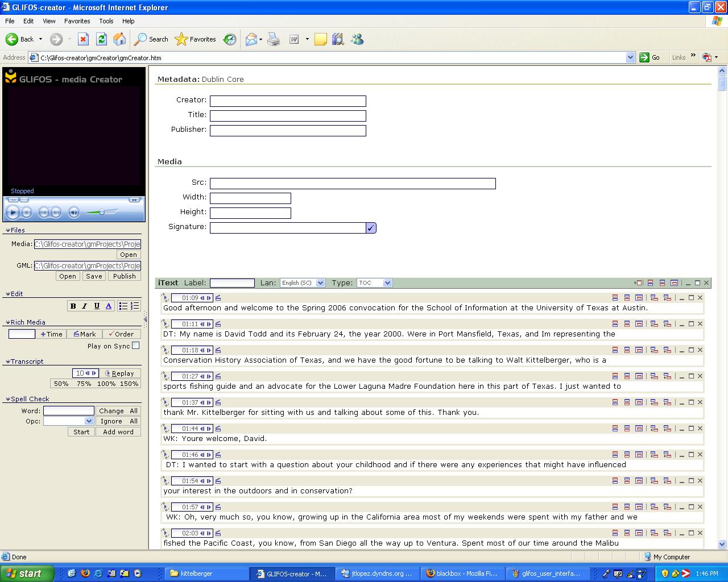Image resolution: width=728 pixels, height=582 pixels.
Task: Click the sync icon on the 01:11 row
Action: [165, 324]
